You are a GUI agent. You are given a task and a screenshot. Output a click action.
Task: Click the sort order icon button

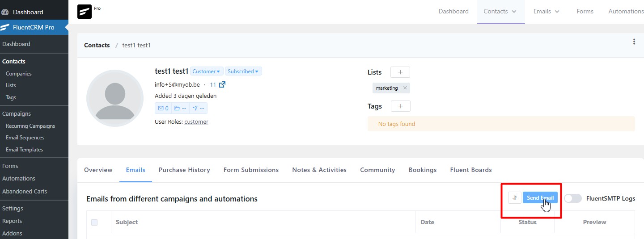point(514,198)
